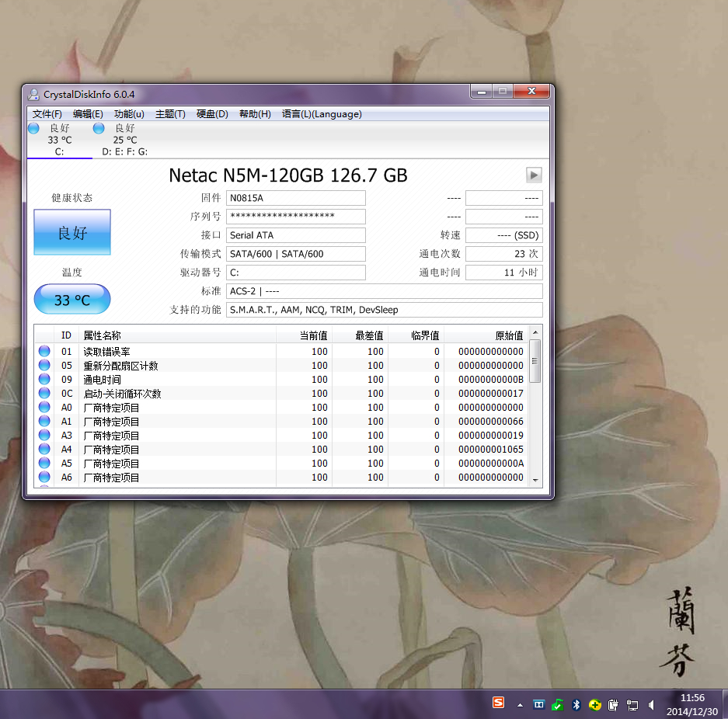Image resolution: width=728 pixels, height=719 pixels.
Task: Click status orb for attribute 0C
Action: coord(44,393)
